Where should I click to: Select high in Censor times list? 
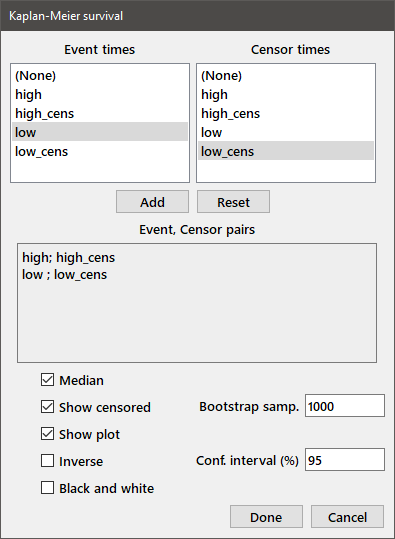[x=286, y=95]
